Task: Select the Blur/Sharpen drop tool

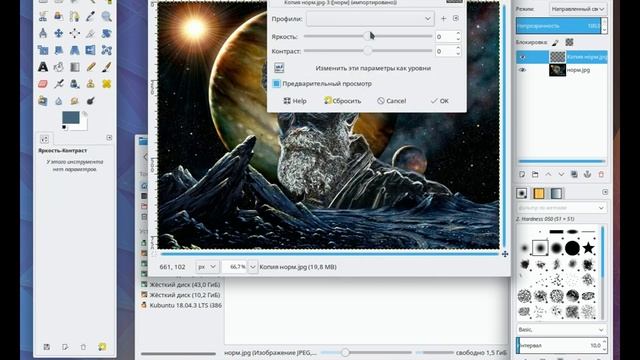Action: tap(59, 101)
